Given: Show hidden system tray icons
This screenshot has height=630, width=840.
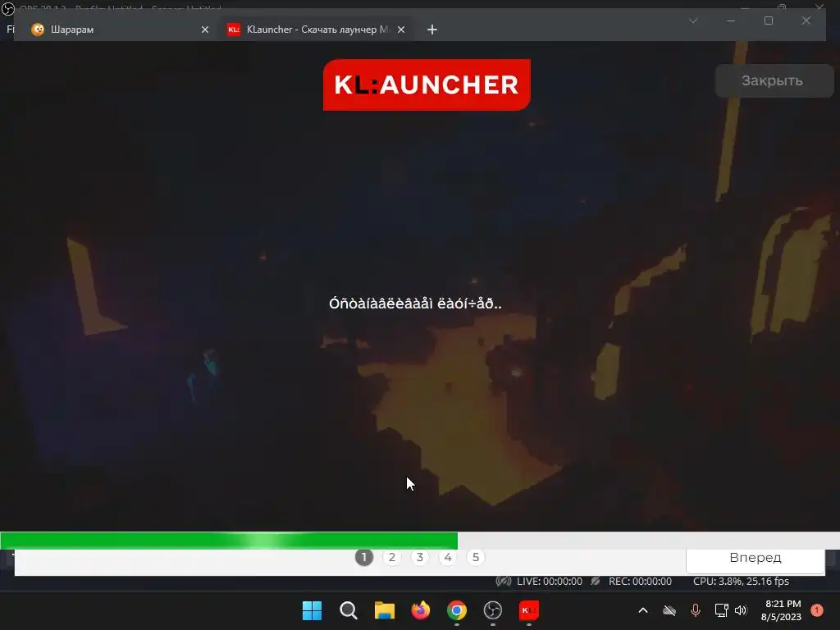Looking at the screenshot, I should 643,610.
